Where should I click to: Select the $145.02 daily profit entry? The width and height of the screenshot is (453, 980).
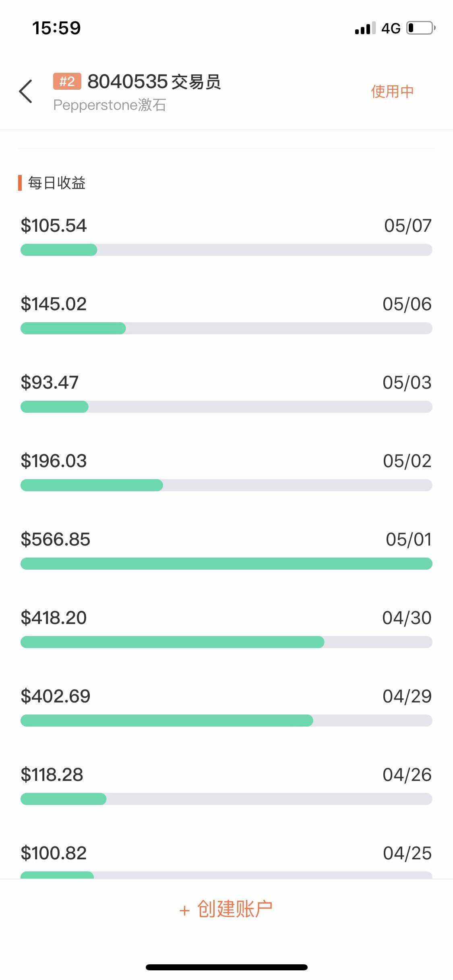(x=54, y=304)
